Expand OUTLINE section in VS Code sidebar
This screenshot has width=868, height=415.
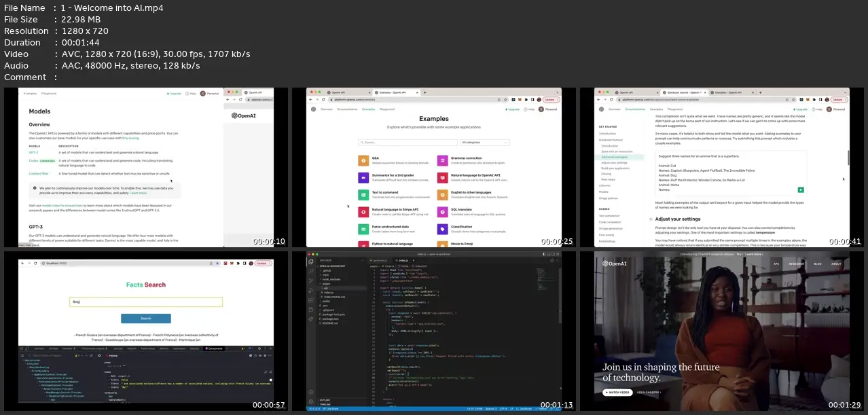(325, 399)
